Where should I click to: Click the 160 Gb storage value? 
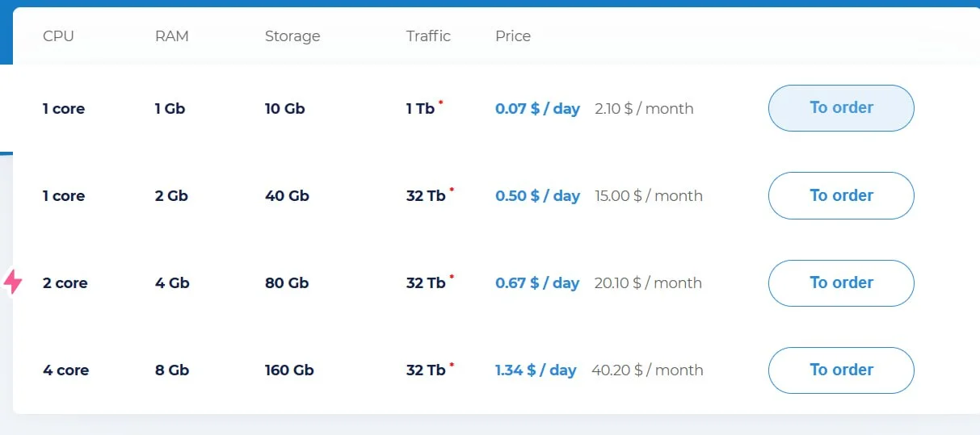coord(289,370)
